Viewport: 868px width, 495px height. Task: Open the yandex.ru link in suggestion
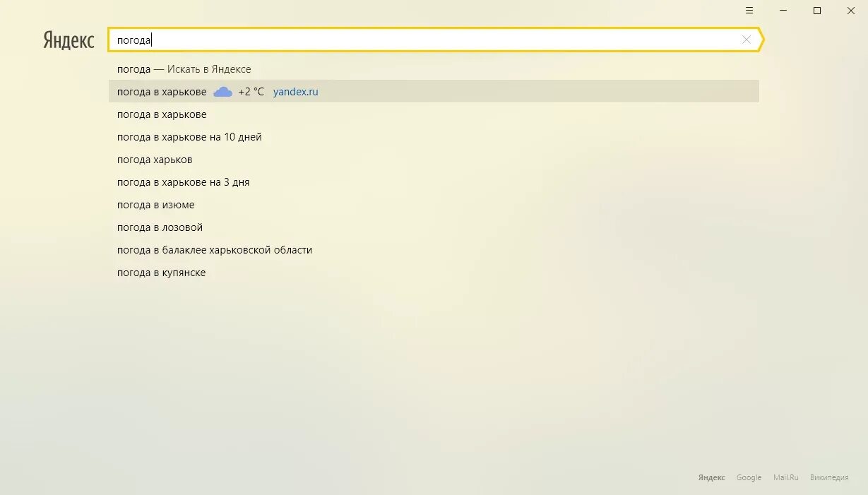(x=296, y=92)
